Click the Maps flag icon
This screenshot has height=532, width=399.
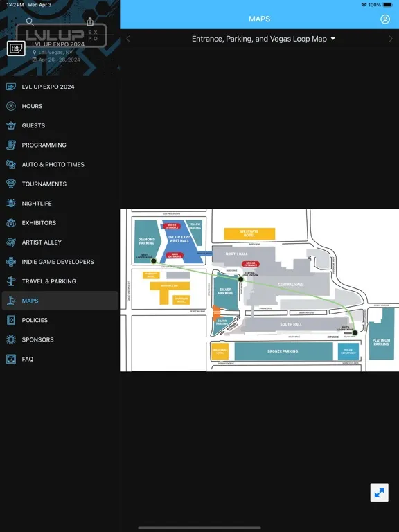click(11, 301)
